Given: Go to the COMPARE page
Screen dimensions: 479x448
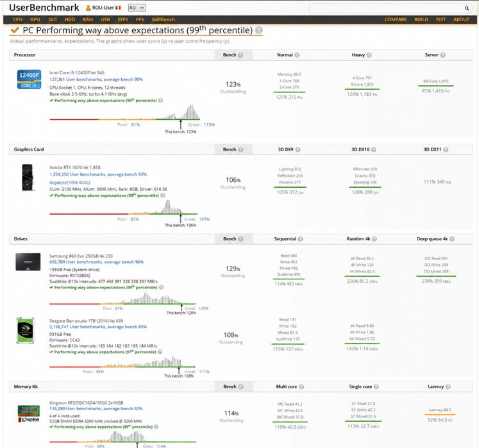Looking at the screenshot, I should click(396, 19).
